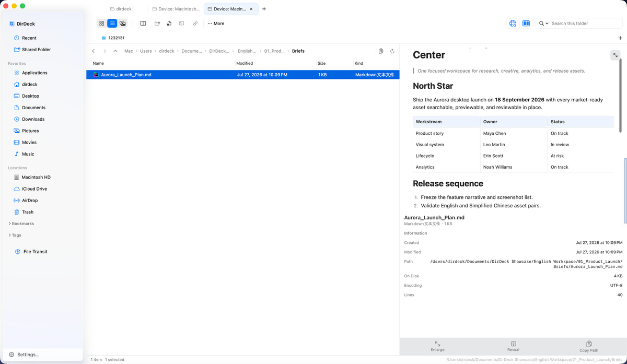Go back in navigation history
This screenshot has height=364, width=627.
point(94,51)
